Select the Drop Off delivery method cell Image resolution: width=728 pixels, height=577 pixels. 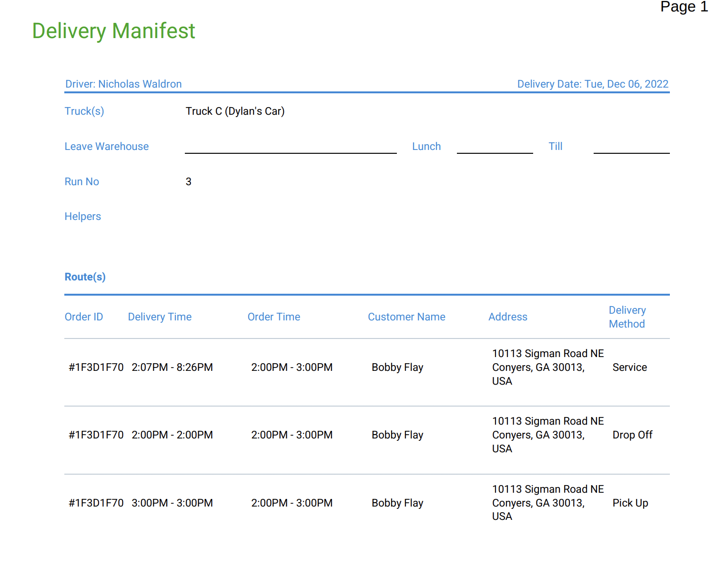point(632,435)
